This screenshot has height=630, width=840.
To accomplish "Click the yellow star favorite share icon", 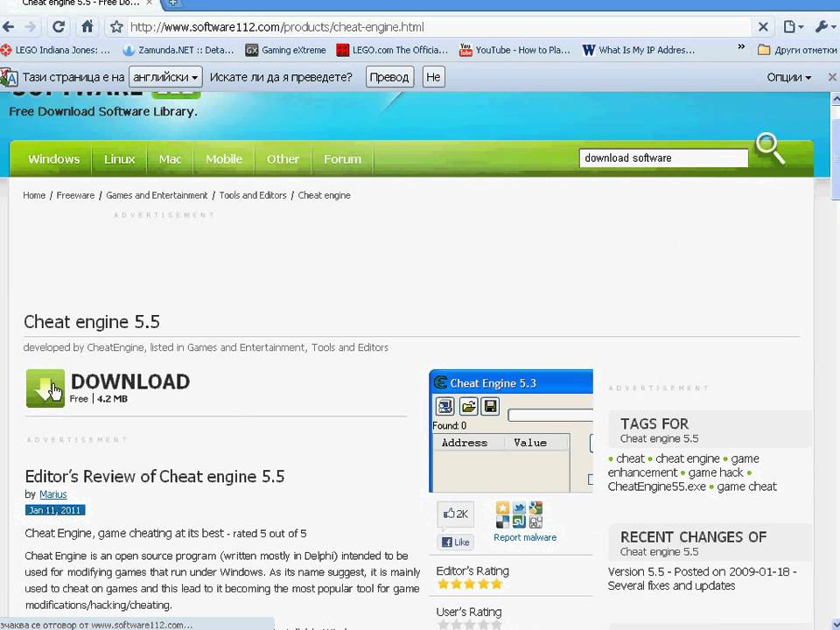I will pyautogui.click(x=502, y=507).
